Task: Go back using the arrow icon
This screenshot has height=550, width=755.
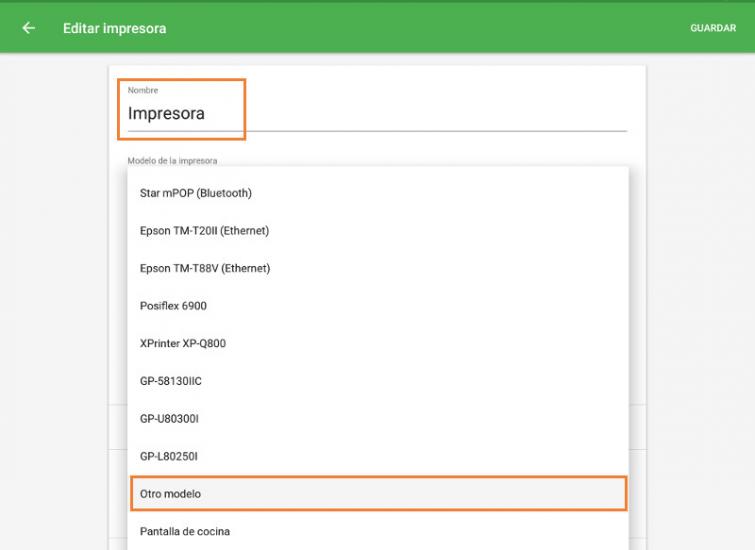Action: [28, 28]
